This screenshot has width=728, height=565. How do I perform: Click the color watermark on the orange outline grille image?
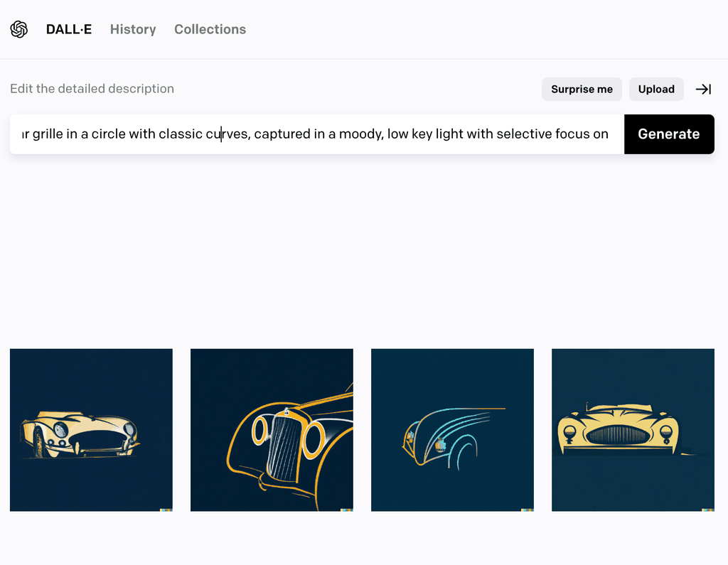pos(347,508)
